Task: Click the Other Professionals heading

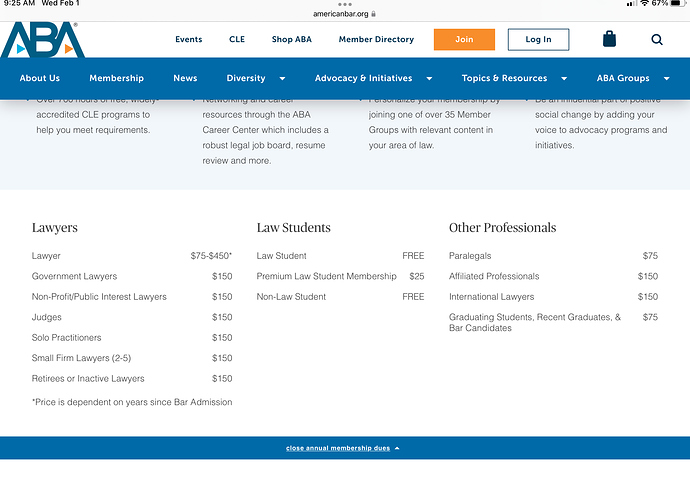Action: 503,228
